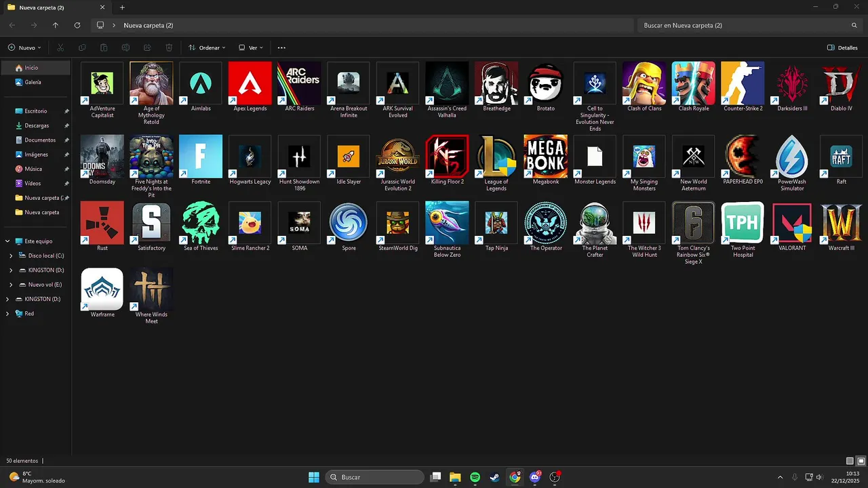Select the Brotato icon

(546, 83)
